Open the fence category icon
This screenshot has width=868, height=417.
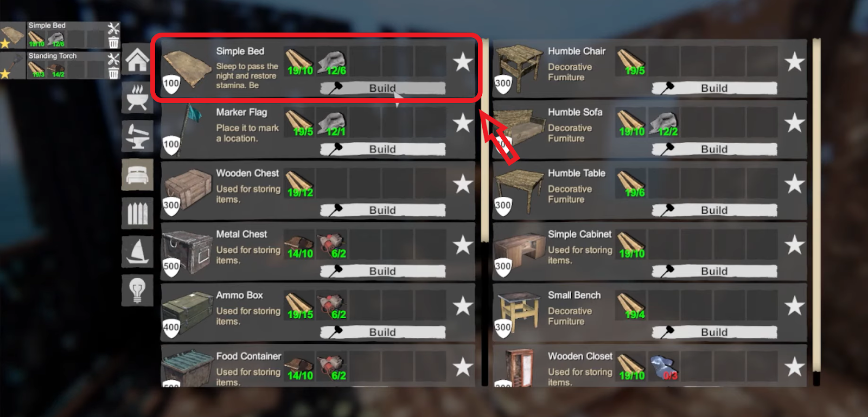(x=137, y=213)
